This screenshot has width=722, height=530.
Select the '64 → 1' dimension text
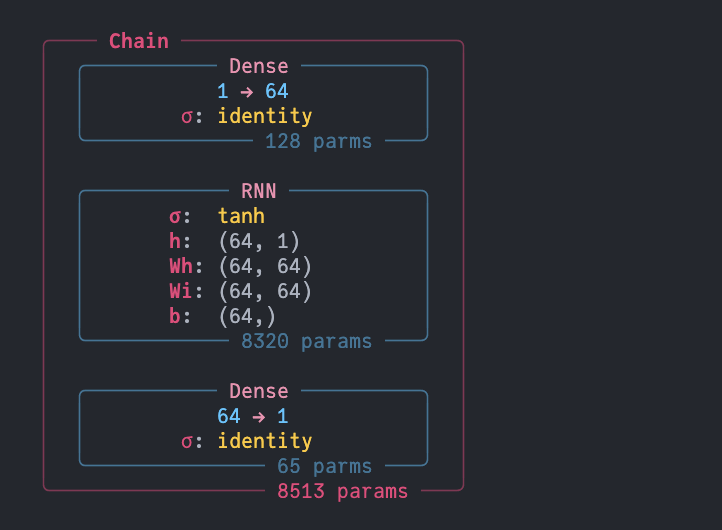(x=253, y=416)
